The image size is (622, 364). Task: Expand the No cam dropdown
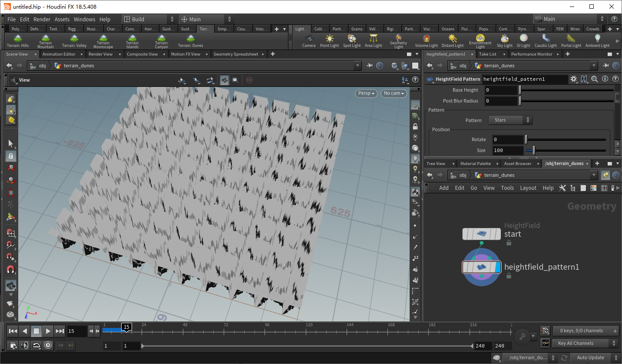click(394, 93)
